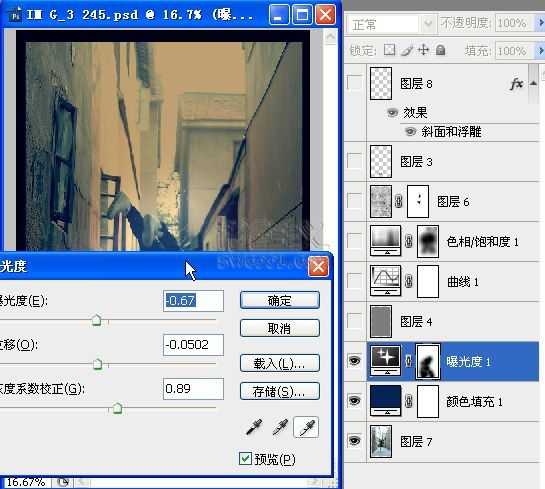The image size is (545, 489).
Task: Toggle visibility of 斜面和浮雕 effect
Action: click(x=410, y=131)
